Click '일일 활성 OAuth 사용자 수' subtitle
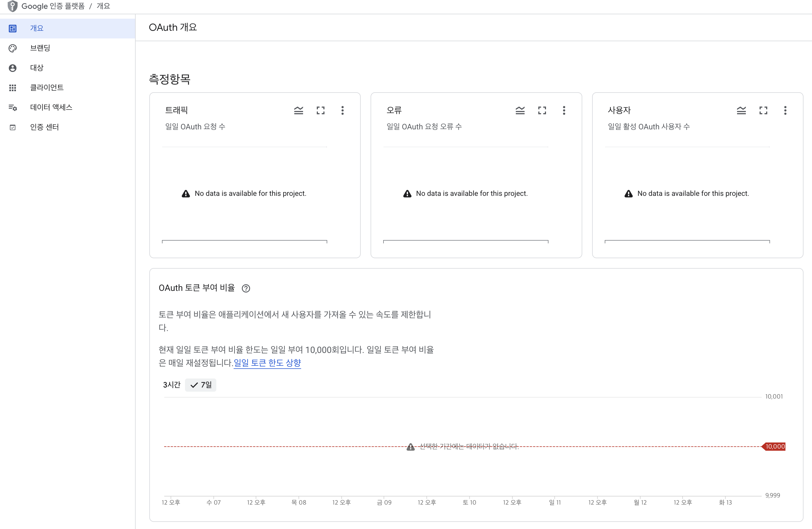 coord(649,127)
